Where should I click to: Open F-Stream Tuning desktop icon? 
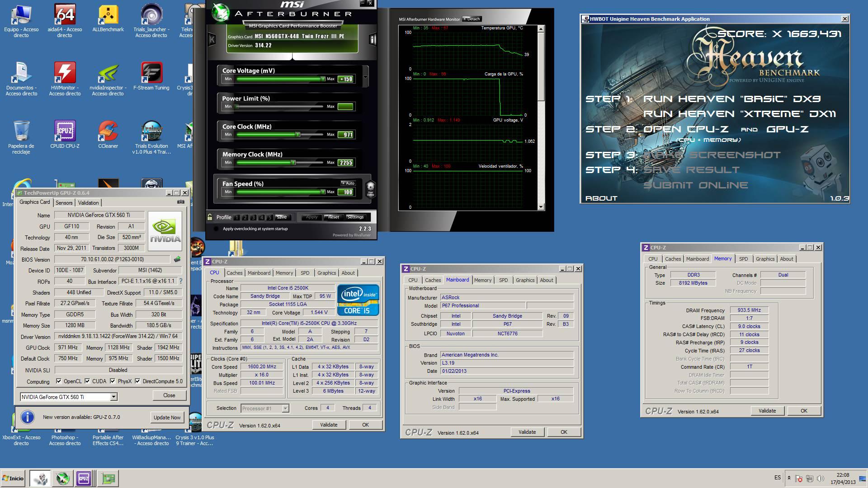151,76
